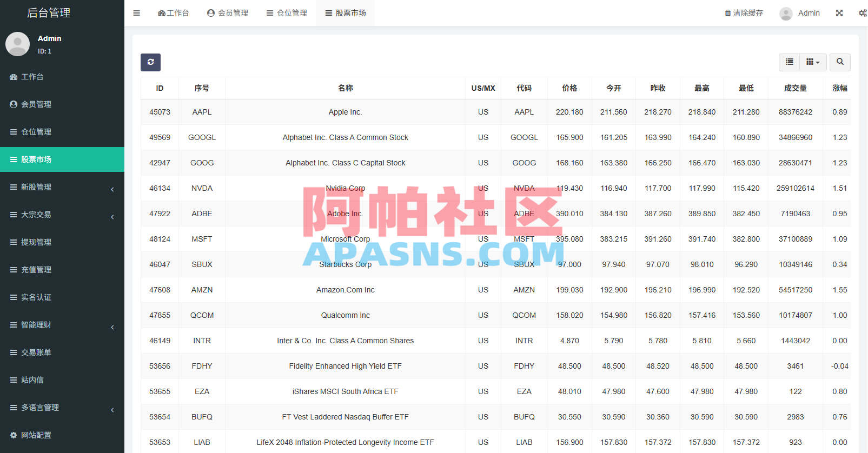Click the US/MX column header
868x453 pixels.
[483, 88]
